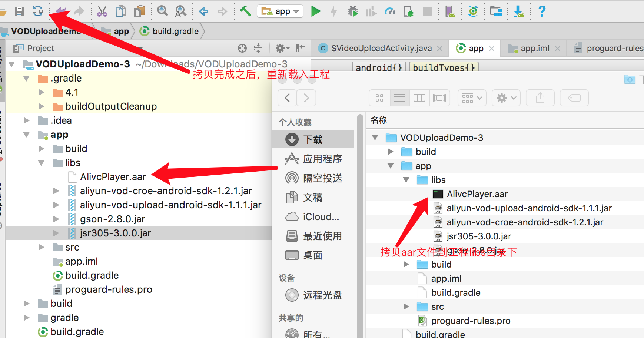The width and height of the screenshot is (644, 338).
Task: Open the SDK Manager download icon
Action: [x=519, y=11]
